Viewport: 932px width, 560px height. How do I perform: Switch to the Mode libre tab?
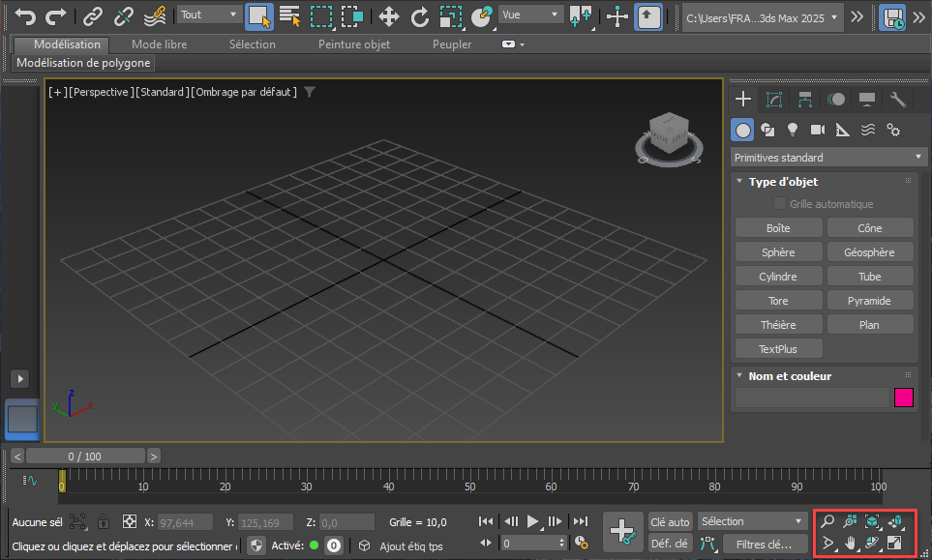pyautogui.click(x=160, y=44)
